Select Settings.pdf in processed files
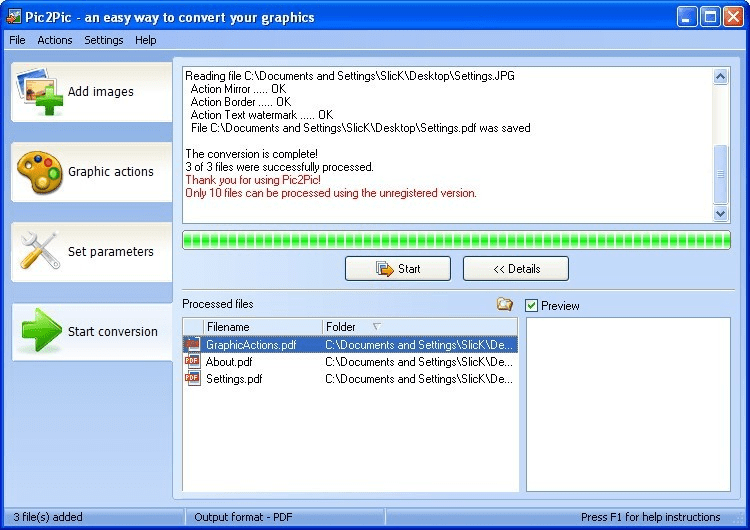This screenshot has height=530, width=750. click(x=234, y=379)
